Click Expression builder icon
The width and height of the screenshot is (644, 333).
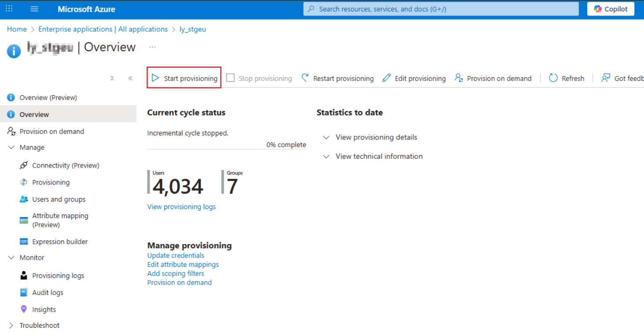click(24, 242)
